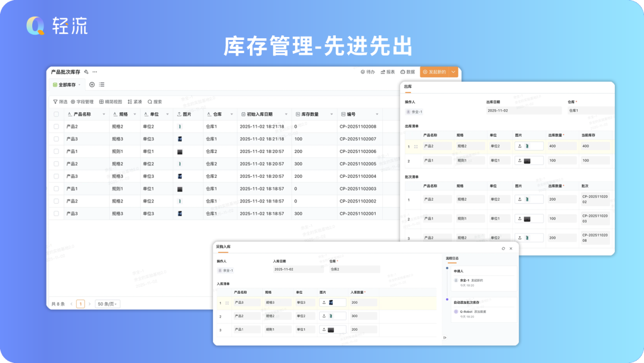Check the row CP-20251102004
Viewport: 644px width, 363px height.
coord(56,176)
